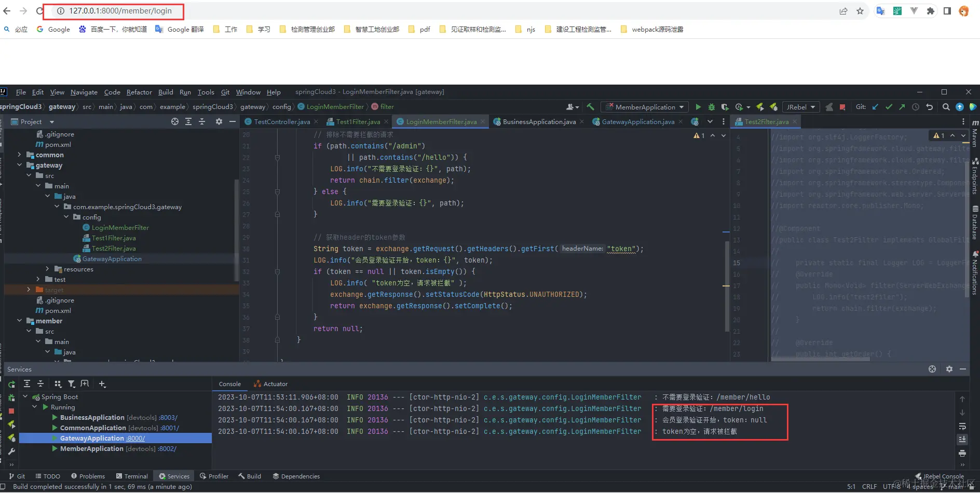
Task: Collapse Running node in Services
Action: pos(35,407)
